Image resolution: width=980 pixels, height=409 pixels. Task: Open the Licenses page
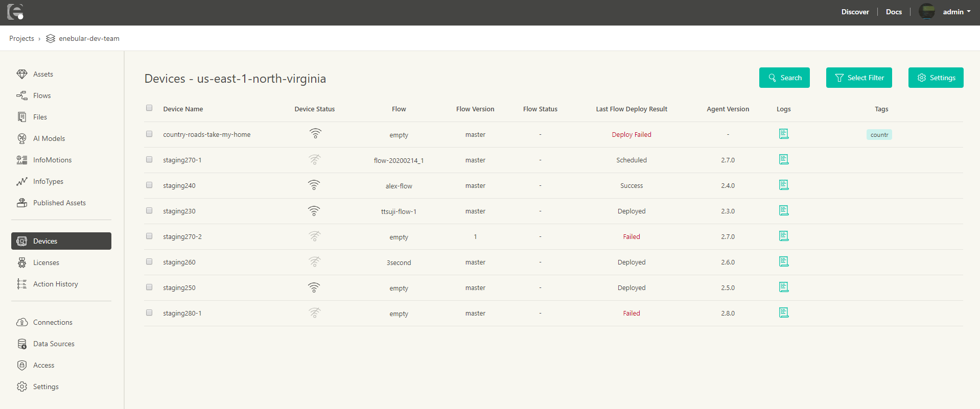46,262
